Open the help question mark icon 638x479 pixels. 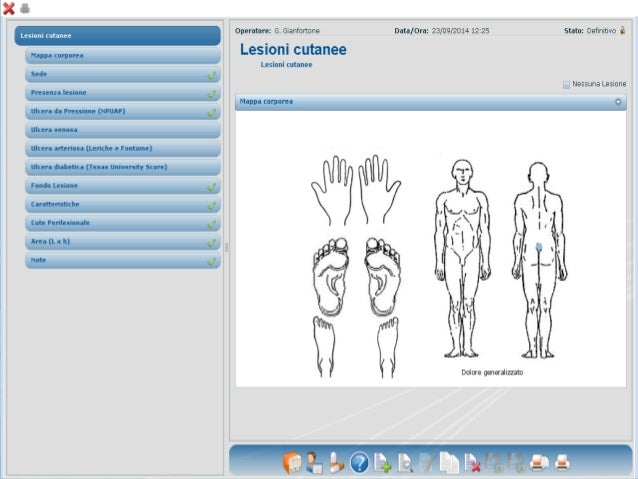(359, 461)
